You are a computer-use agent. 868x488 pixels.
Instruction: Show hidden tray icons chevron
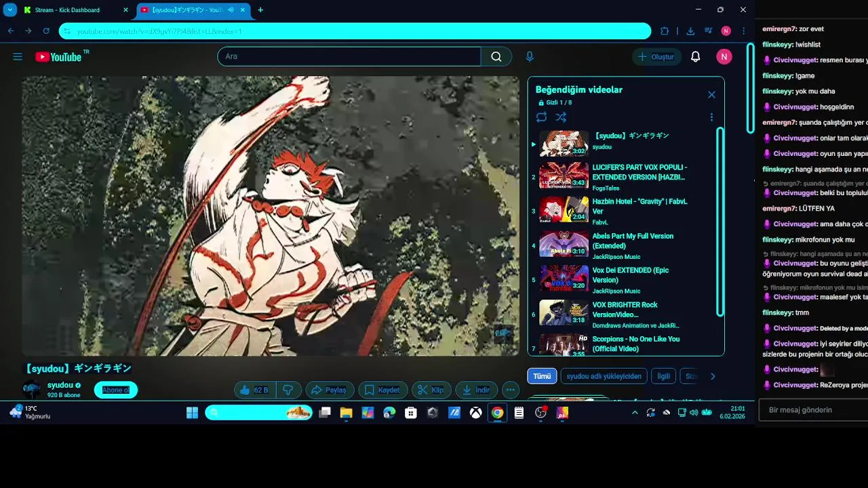[x=635, y=413]
